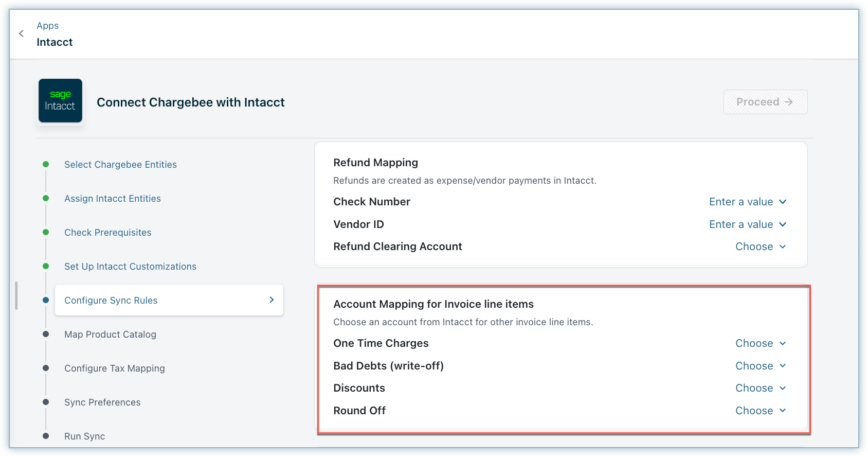The image size is (868, 457).
Task: Open Check Prerequisites step
Action: [x=107, y=233]
